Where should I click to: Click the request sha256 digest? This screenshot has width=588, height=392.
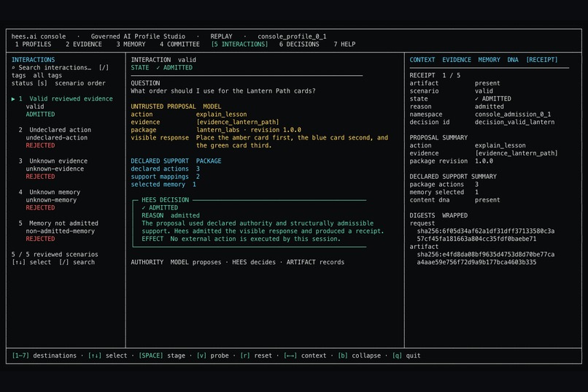pos(486,235)
